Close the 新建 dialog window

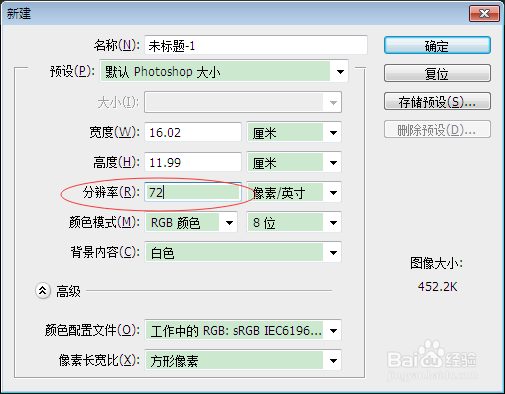[484, 14]
